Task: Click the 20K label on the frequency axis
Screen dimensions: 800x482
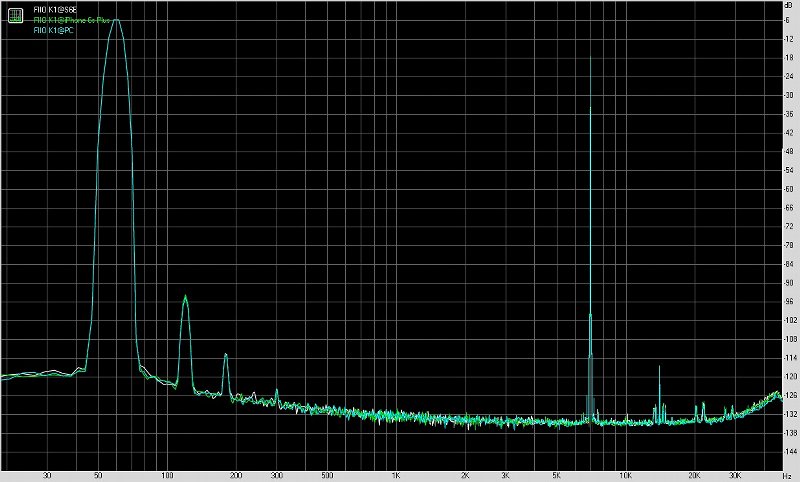Action: click(x=695, y=475)
